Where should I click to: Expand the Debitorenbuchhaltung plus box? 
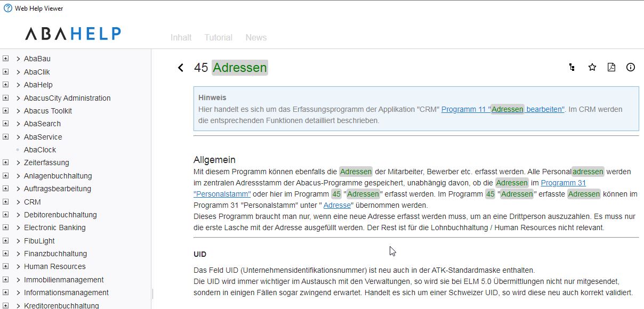click(x=5, y=215)
